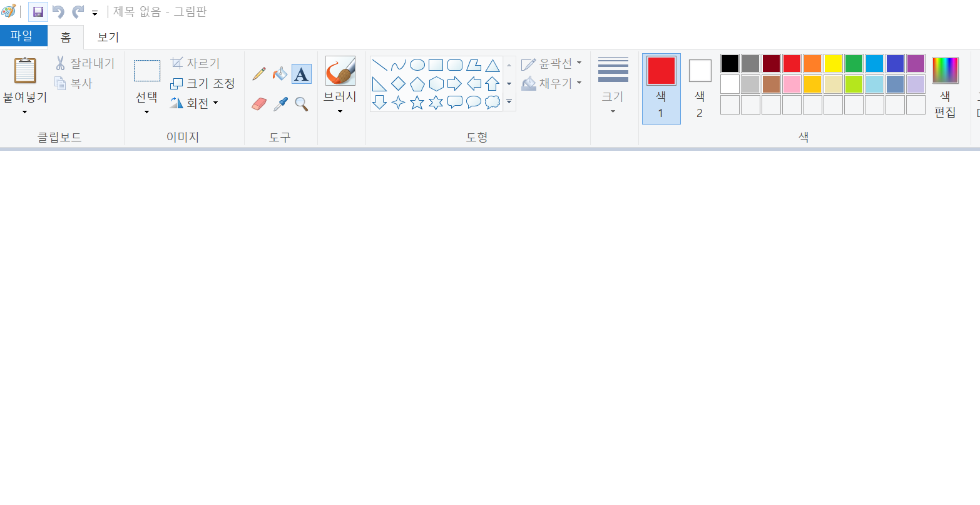The width and height of the screenshot is (980, 505).
Task: Choose the left arrow shape
Action: [x=474, y=84]
